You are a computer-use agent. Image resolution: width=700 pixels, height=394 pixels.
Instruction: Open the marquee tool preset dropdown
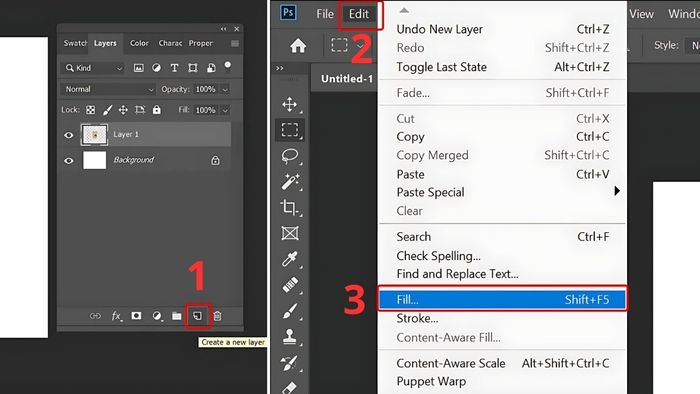pos(360,46)
